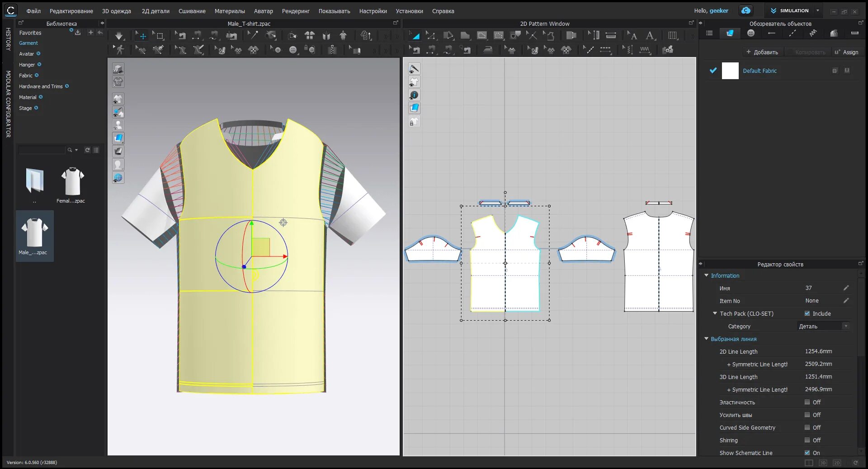
Task: Open the Рендеринг menu
Action: (x=296, y=11)
